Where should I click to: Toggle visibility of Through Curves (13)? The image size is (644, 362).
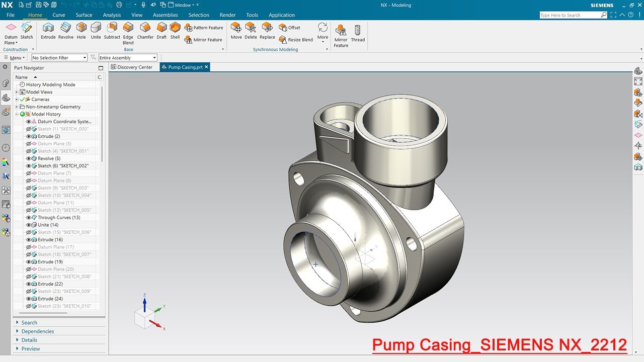coord(29,218)
